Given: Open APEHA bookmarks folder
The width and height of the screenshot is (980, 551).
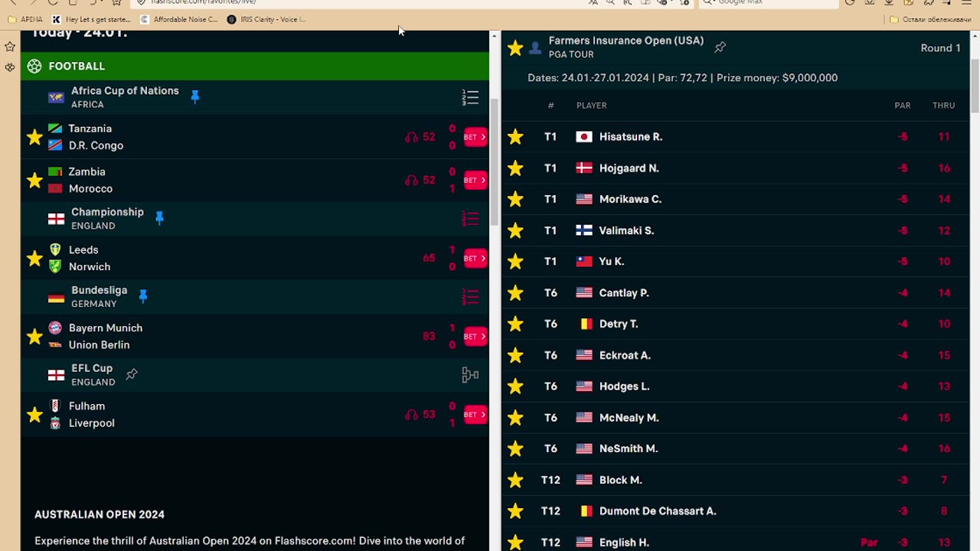Looking at the screenshot, I should pyautogui.click(x=24, y=19).
